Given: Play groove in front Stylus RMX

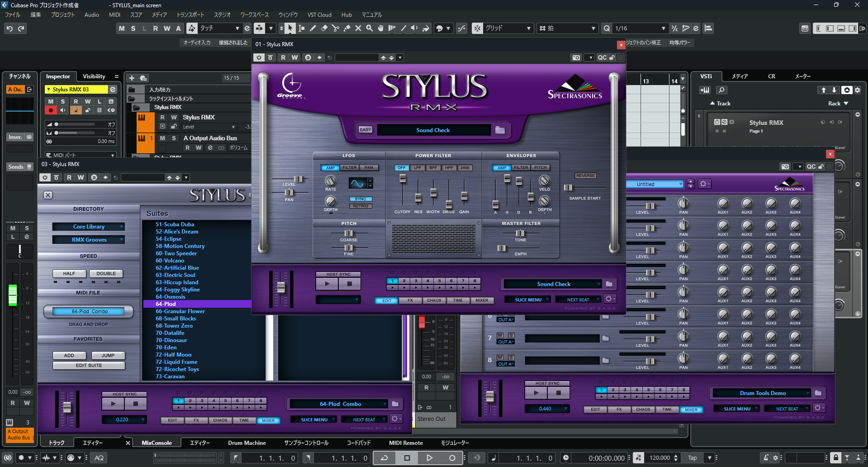Looking at the screenshot, I should tap(327, 284).
